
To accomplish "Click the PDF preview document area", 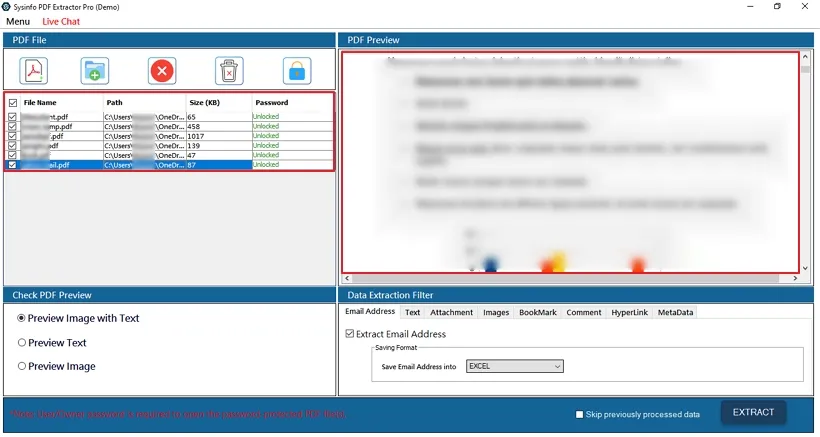I will [571, 162].
